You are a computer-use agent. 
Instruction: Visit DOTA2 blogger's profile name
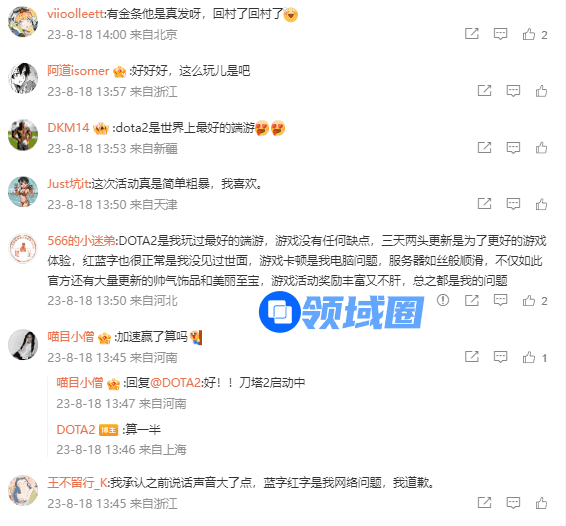coord(75,430)
